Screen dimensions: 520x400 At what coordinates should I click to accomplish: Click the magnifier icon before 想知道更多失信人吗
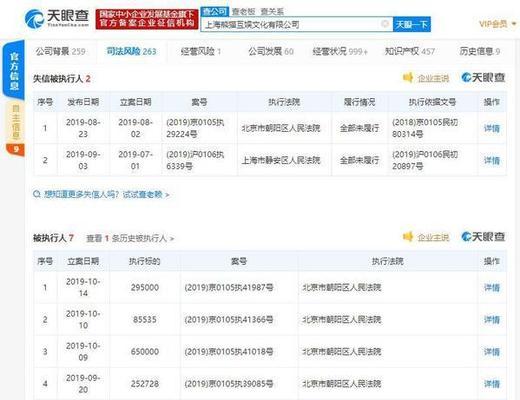[x=37, y=194]
